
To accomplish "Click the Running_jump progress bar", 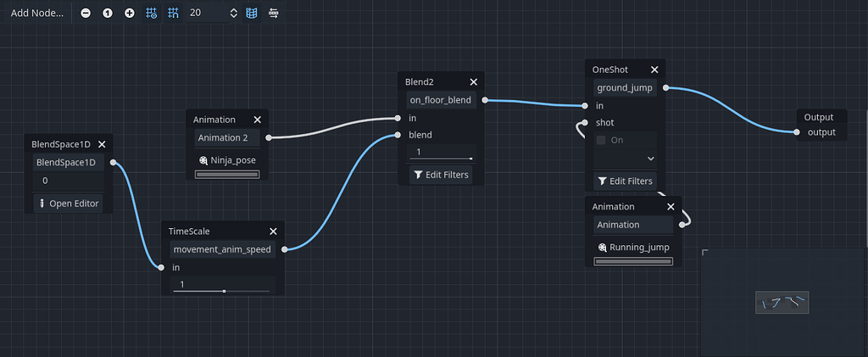I will tap(633, 261).
